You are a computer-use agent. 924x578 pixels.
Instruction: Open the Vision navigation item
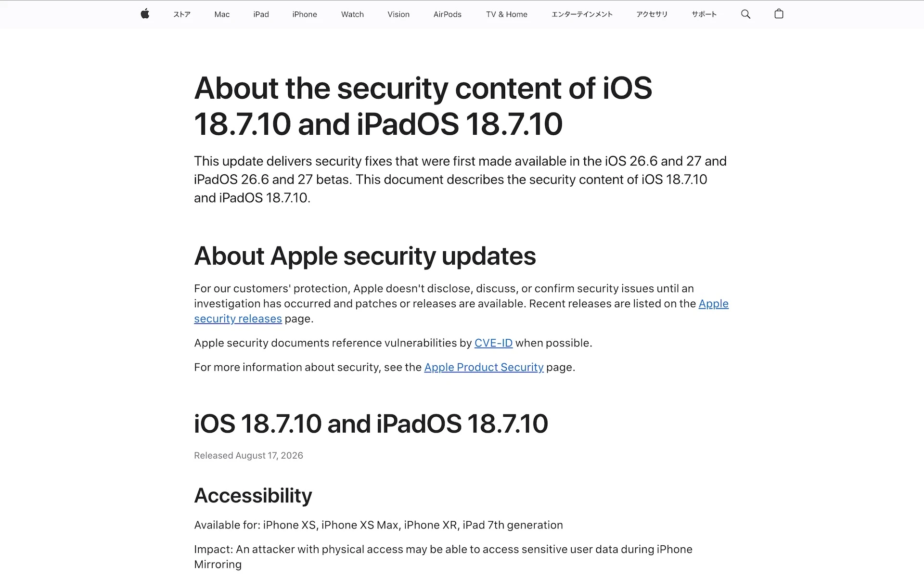(398, 14)
